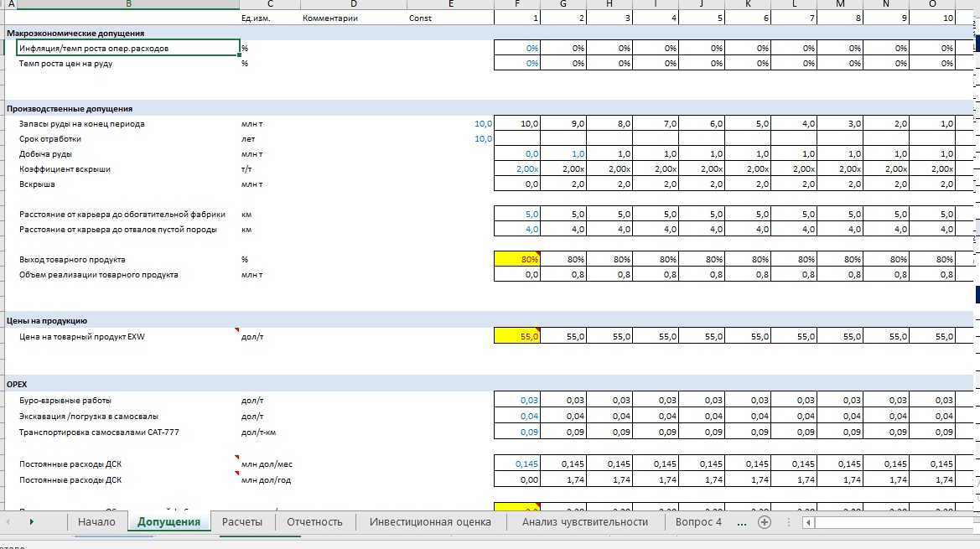Viewport: 980px width, 549px height.
Task: Click the Const value 10,0 for Запасы руды
Action: click(483, 124)
